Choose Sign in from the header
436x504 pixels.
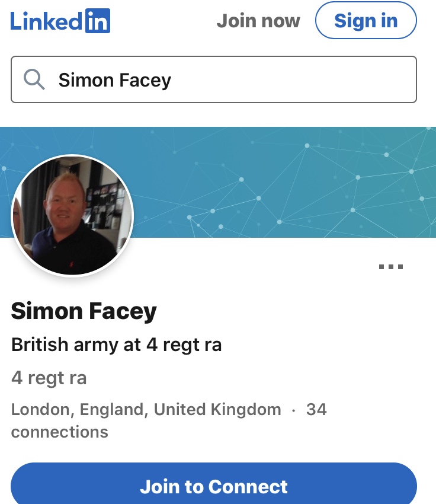366,21
